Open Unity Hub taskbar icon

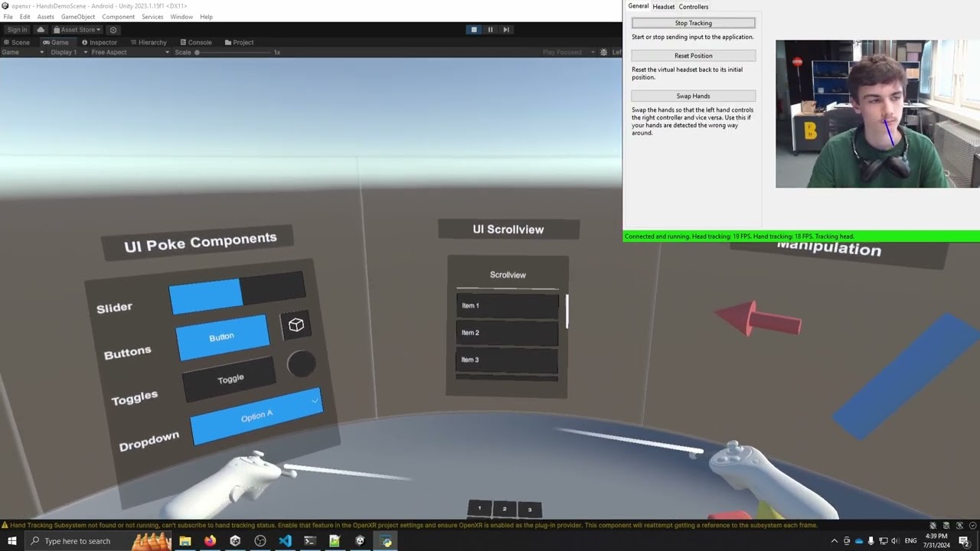[235, 541]
